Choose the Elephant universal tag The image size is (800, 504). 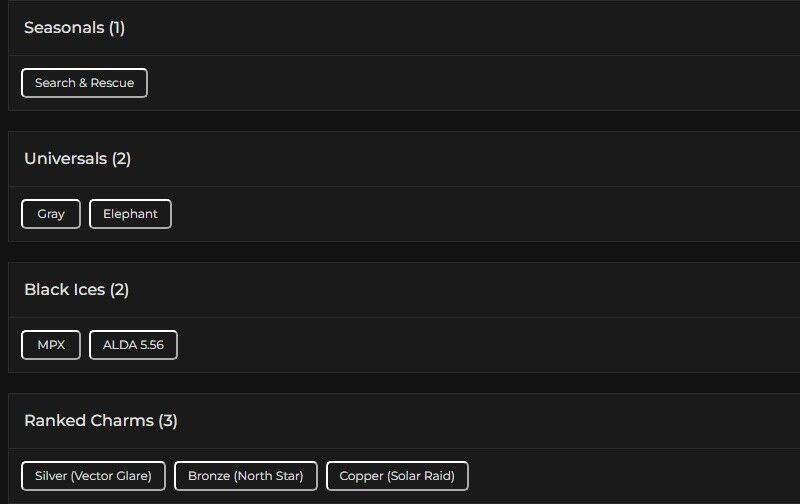[x=130, y=214]
